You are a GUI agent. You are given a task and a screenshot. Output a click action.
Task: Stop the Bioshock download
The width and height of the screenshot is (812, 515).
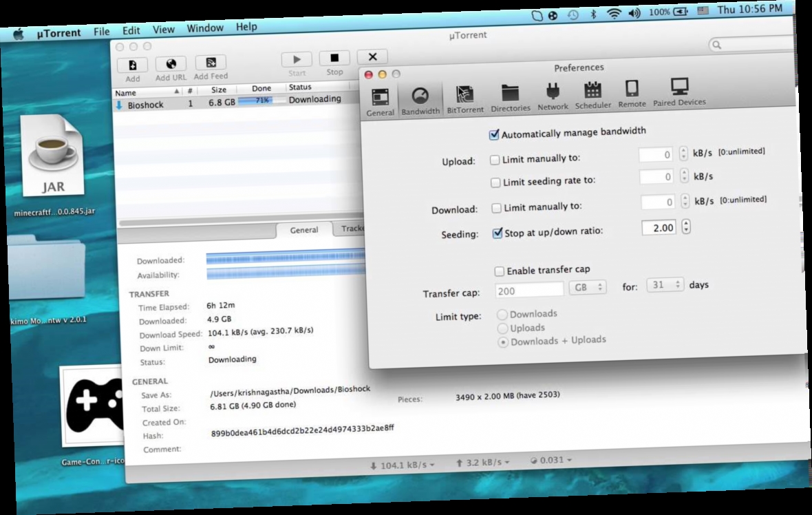pos(334,58)
